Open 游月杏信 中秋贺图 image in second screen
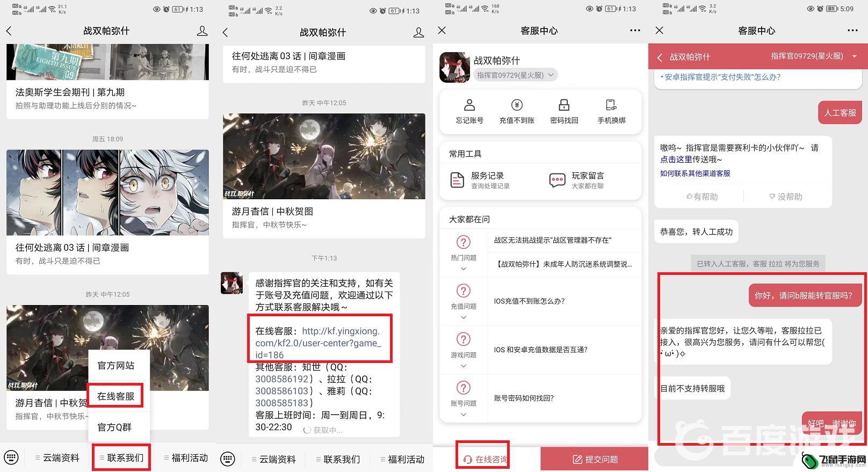Image resolution: width=868 pixels, height=472 pixels. click(x=324, y=156)
